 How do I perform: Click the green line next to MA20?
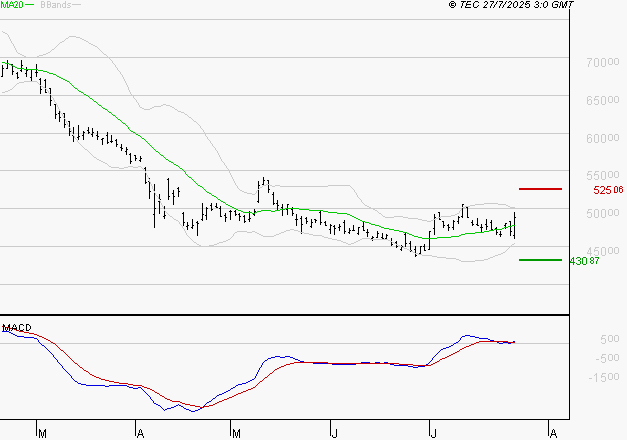[31, 6]
